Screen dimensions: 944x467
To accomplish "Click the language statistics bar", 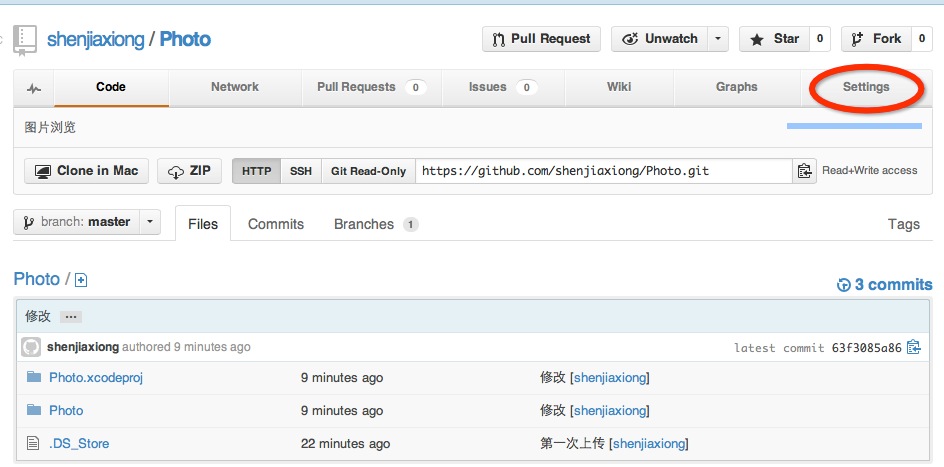I will 854,126.
